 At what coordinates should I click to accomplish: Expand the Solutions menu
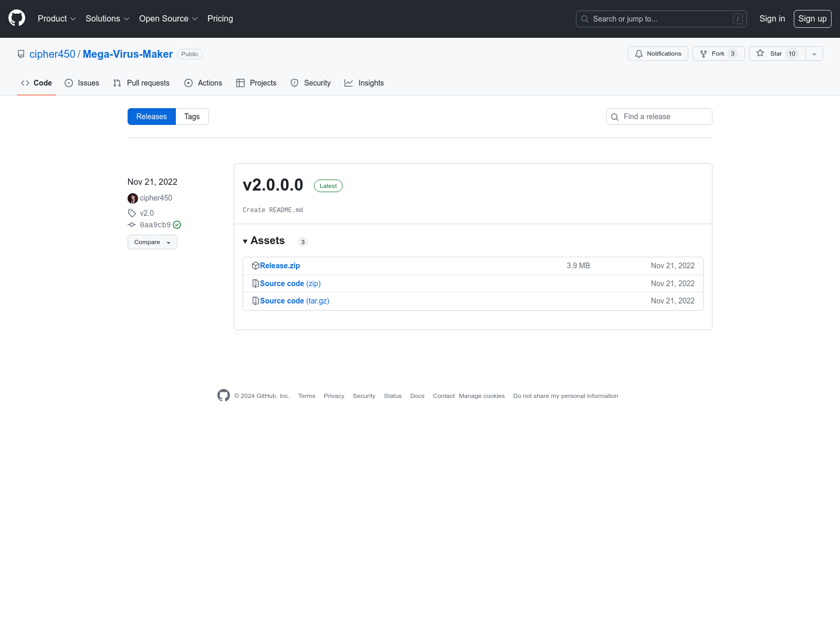[x=107, y=18]
